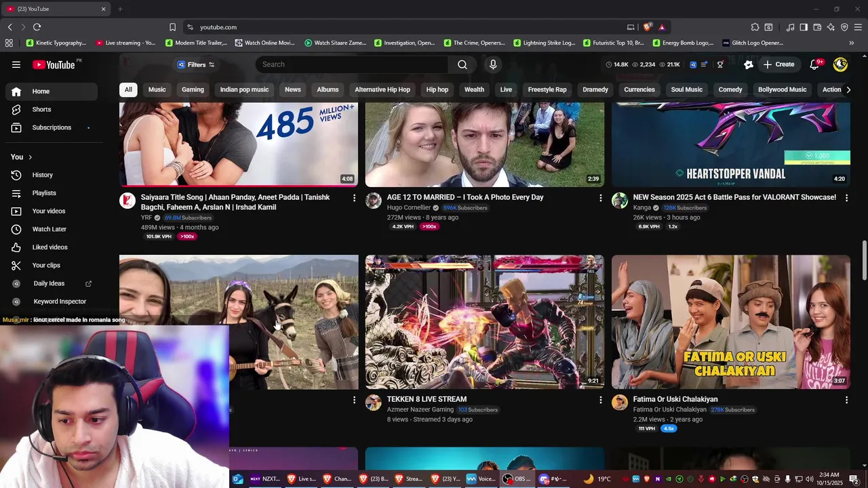868x488 pixels.
Task: Open Brave Wallet icon in toolbar
Action: (x=817, y=27)
